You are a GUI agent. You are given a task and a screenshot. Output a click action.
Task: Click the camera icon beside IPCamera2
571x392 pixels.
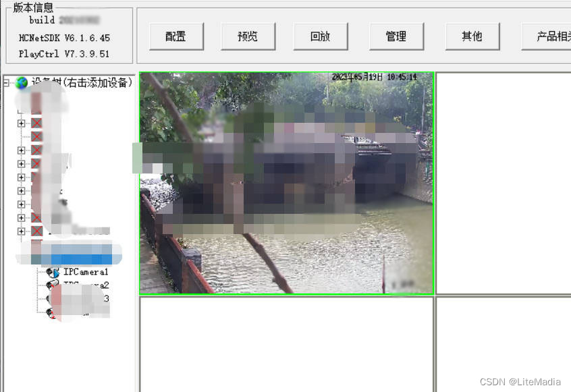(x=52, y=284)
